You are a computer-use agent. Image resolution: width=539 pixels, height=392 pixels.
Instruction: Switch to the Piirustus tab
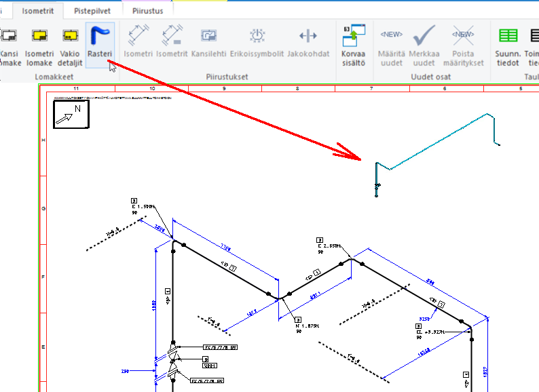[147, 11]
